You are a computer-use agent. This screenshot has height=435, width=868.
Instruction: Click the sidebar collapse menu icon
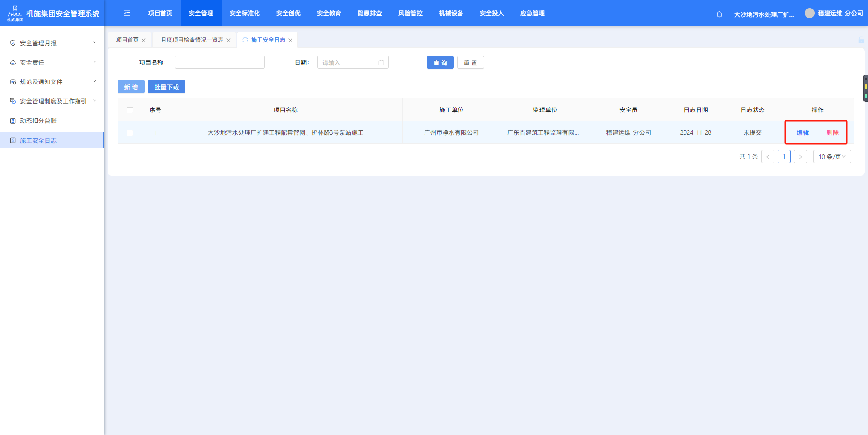tap(127, 14)
